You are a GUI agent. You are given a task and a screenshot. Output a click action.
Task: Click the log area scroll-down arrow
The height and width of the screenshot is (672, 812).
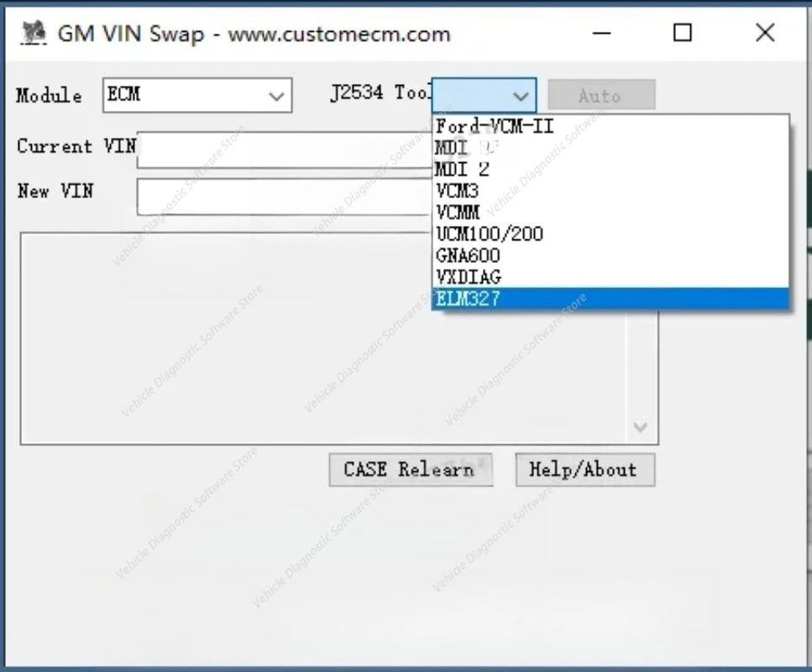(x=641, y=428)
